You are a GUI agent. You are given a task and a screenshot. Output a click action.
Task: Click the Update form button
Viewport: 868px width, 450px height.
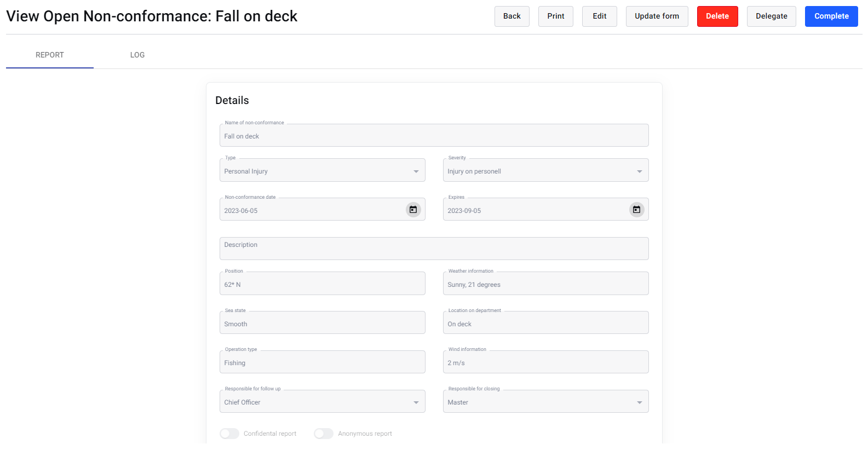point(657,16)
